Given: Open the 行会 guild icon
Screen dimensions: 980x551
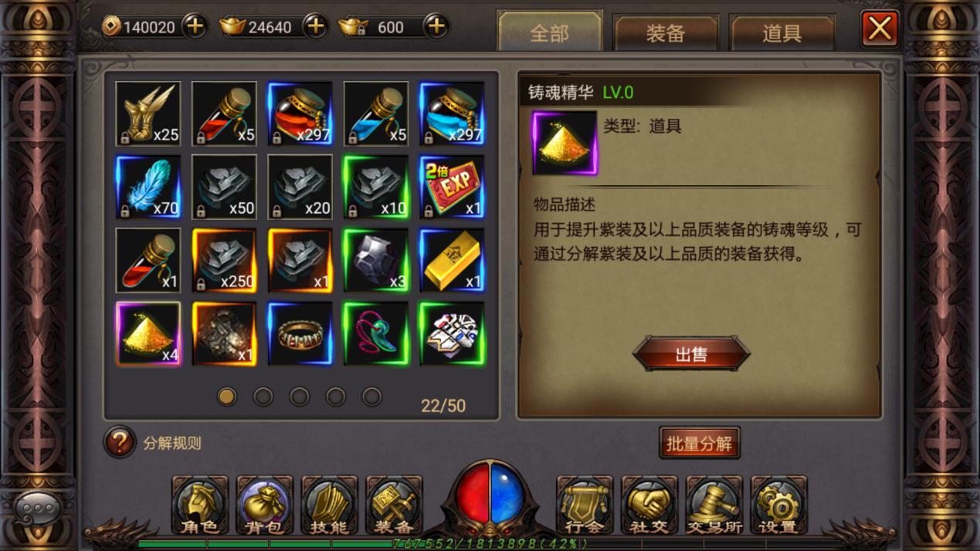Looking at the screenshot, I should point(585,505).
